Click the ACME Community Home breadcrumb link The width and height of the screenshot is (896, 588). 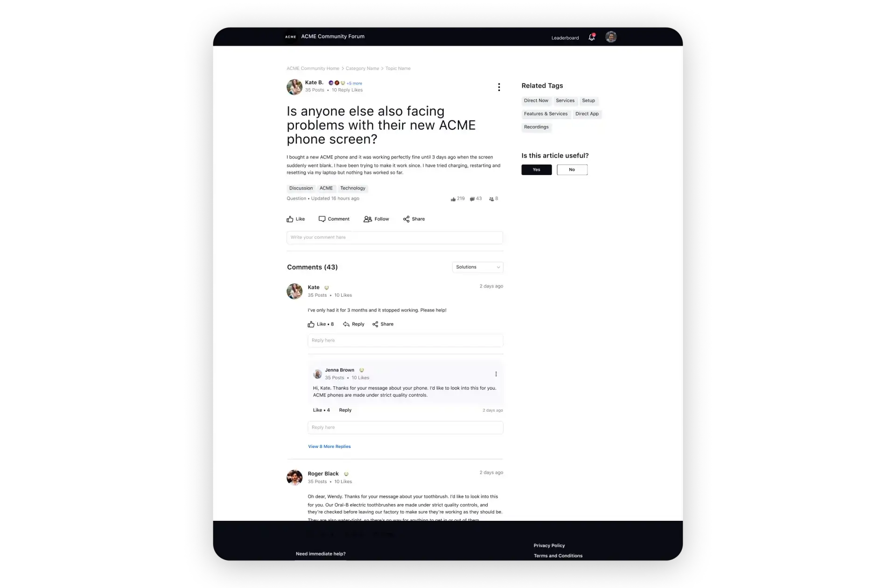[x=313, y=68]
